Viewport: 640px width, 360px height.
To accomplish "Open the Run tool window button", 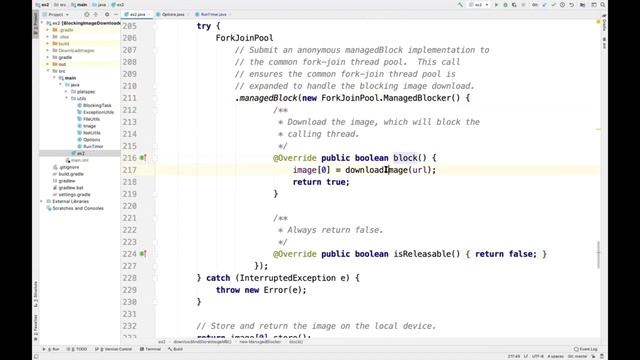I will tap(51, 349).
